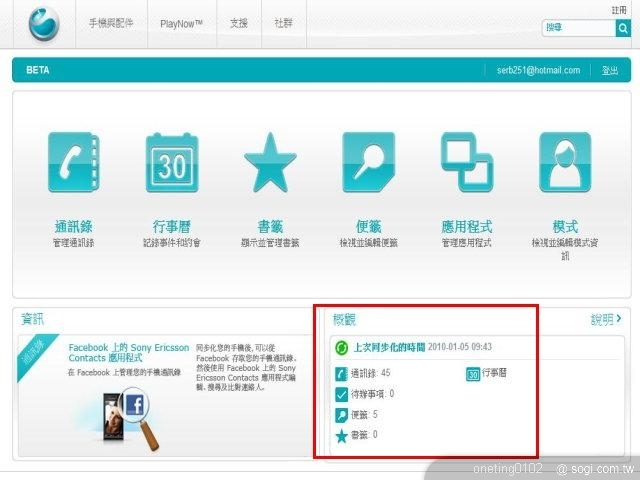Click the small 行事曆 icon in overview
Viewport: 640px width, 480px height.
coord(473,374)
